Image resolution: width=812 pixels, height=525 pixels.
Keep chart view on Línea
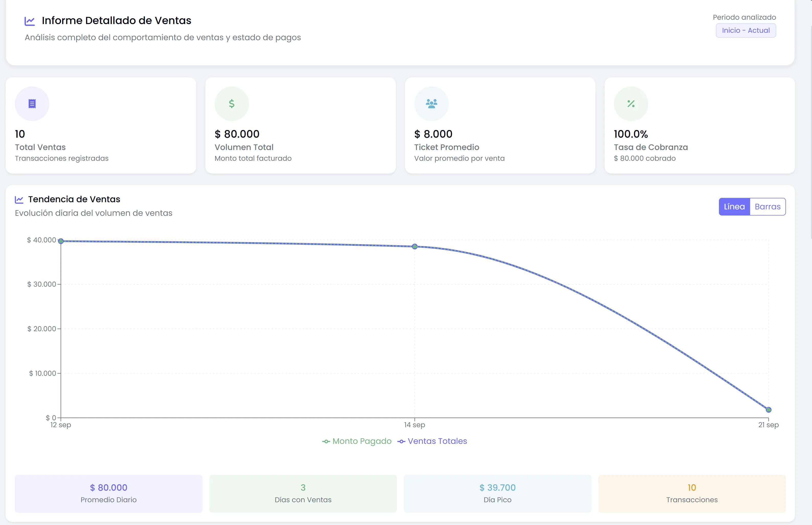point(734,206)
